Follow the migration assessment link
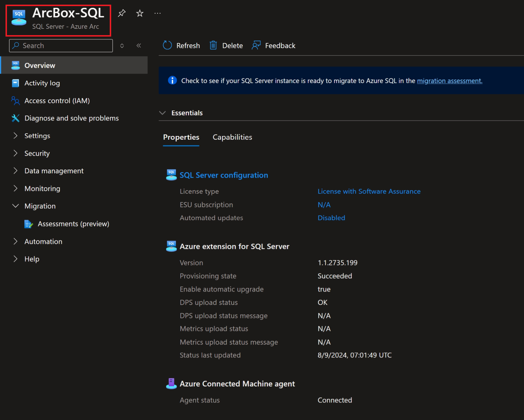The width and height of the screenshot is (524, 420). click(450, 81)
